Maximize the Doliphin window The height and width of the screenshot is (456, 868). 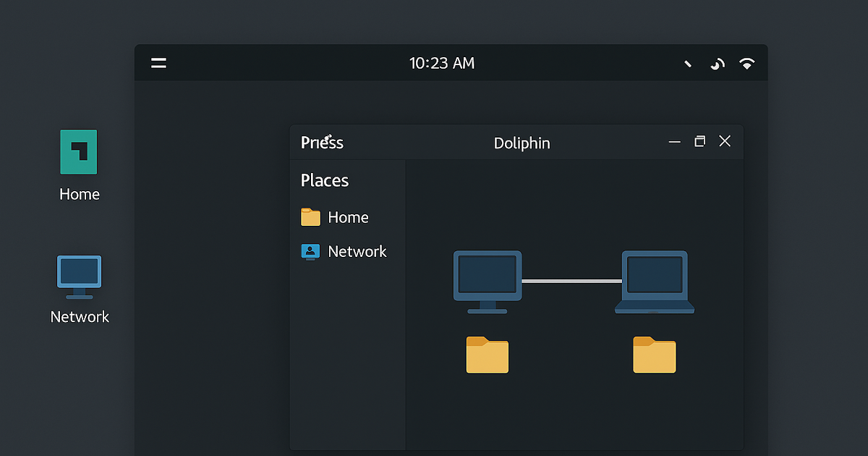(x=699, y=141)
